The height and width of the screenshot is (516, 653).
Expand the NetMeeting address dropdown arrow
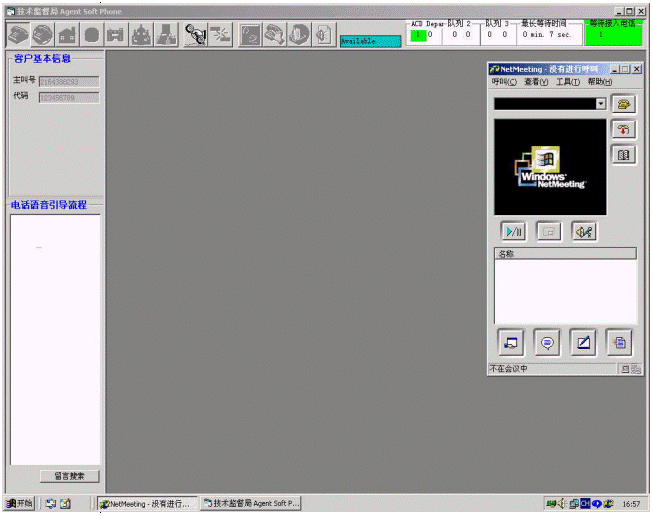coord(600,104)
